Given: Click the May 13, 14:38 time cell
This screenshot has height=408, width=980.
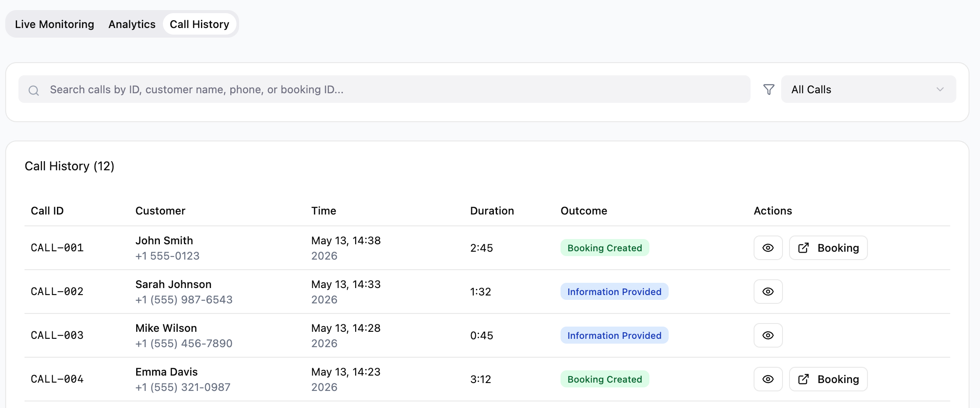Looking at the screenshot, I should click(346, 248).
